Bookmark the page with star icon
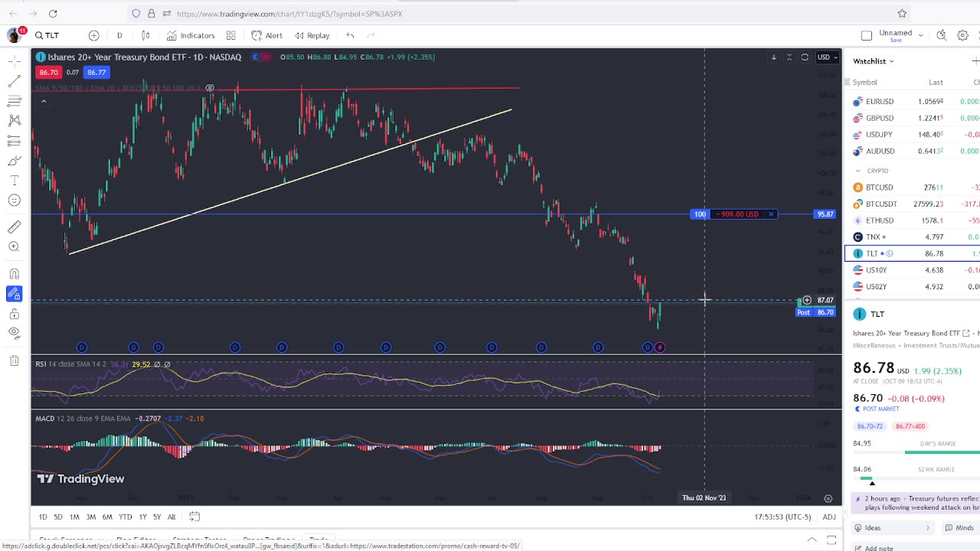980x551 pixels. click(902, 14)
